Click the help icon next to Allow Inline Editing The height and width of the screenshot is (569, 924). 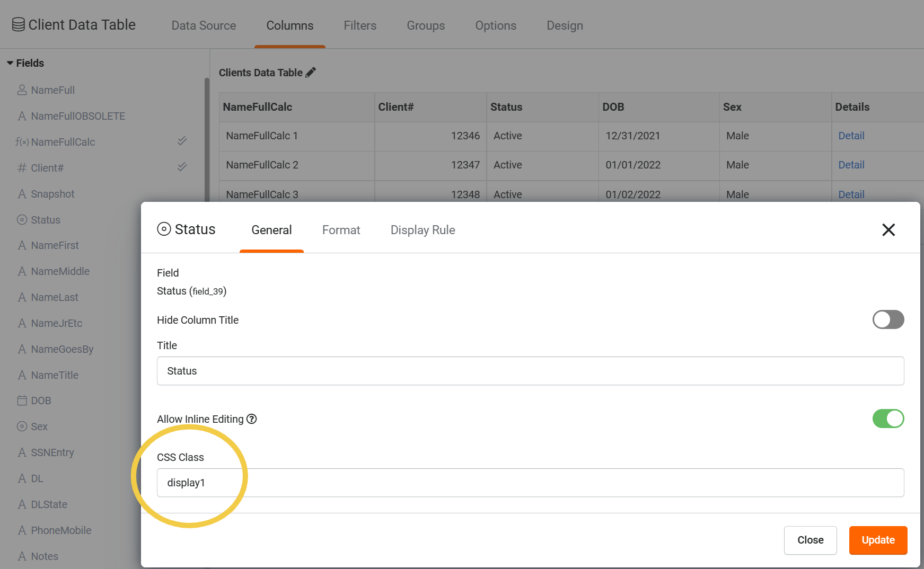(x=252, y=419)
